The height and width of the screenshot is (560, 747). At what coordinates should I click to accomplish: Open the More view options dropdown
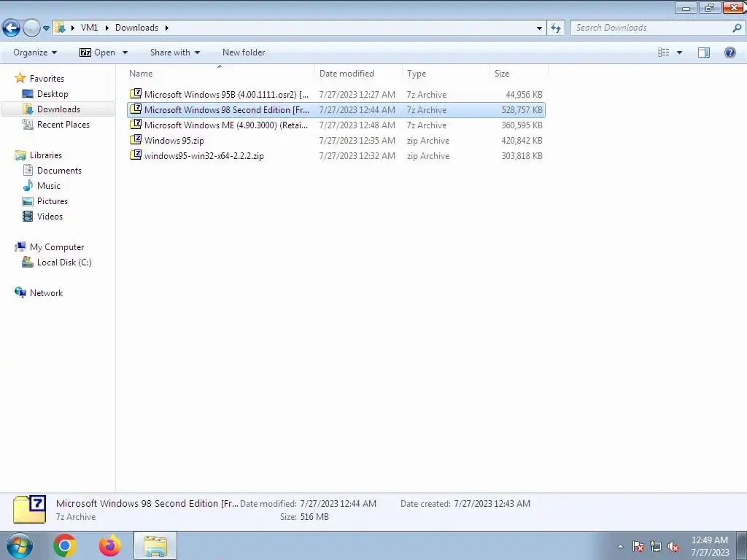679,52
